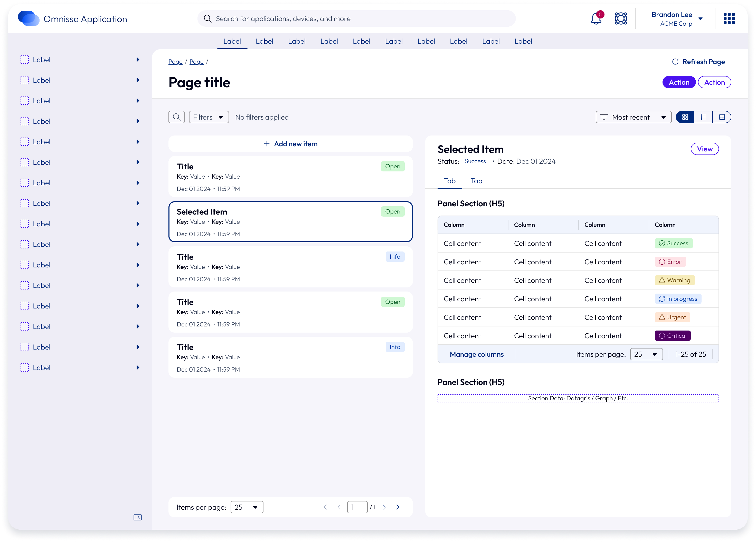This screenshot has width=756, height=542.
Task: Select the card view icon
Action: tap(685, 117)
